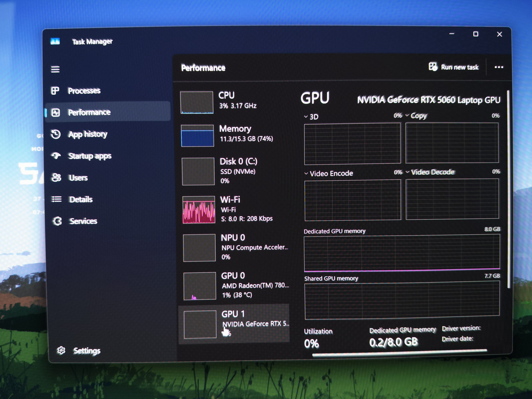The width and height of the screenshot is (532, 399).
Task: Click the Video Encode utilization graph
Action: (353, 200)
